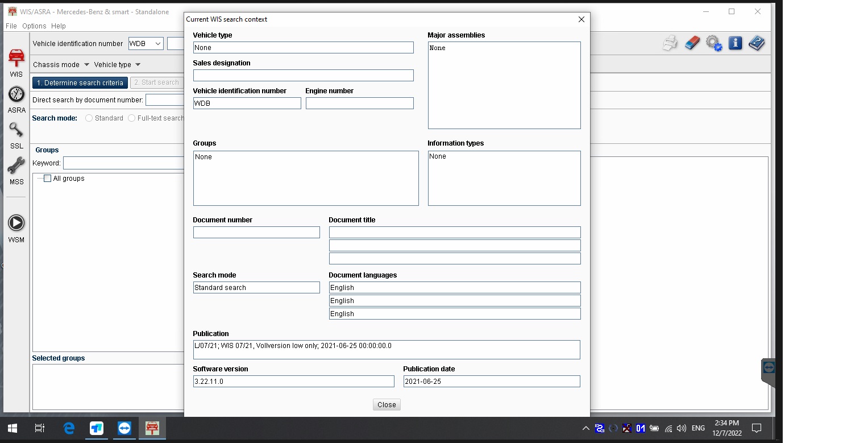868x443 pixels.
Task: Check the All groups checkbox
Action: point(48,179)
